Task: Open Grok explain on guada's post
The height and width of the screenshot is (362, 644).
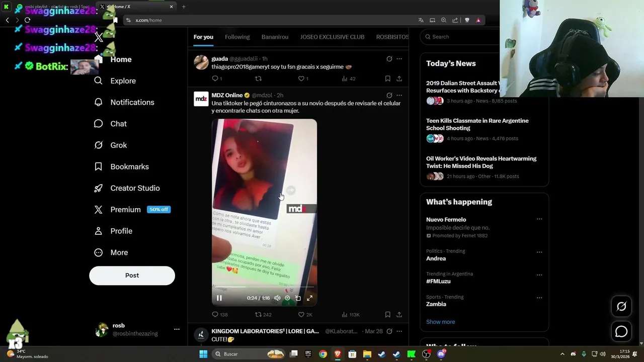Action: click(x=389, y=59)
